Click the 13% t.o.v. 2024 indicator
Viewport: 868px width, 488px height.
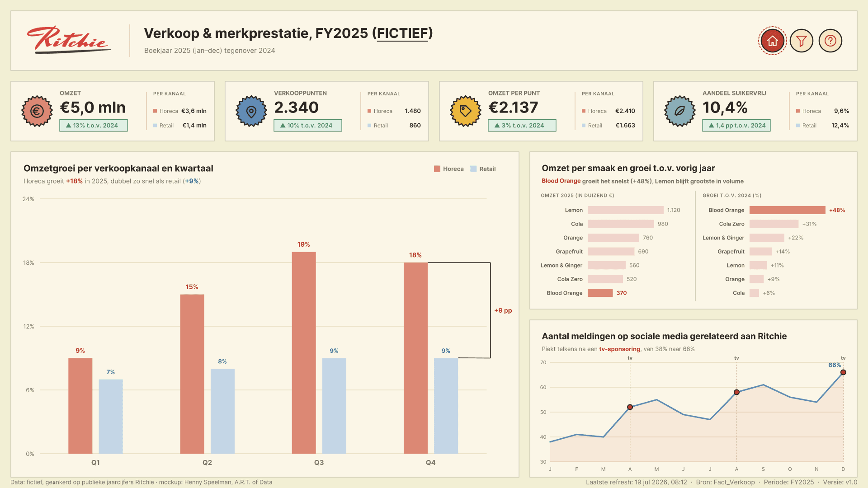pyautogui.click(x=94, y=126)
